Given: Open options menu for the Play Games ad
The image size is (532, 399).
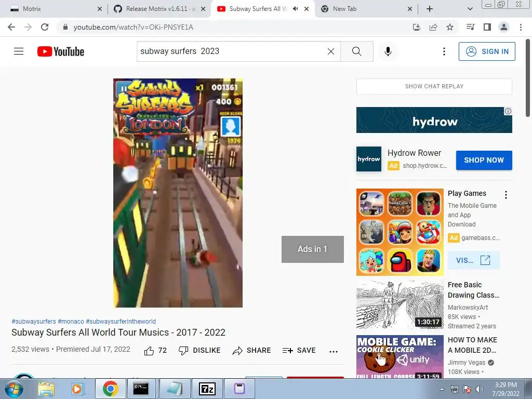Looking at the screenshot, I should click(x=506, y=195).
